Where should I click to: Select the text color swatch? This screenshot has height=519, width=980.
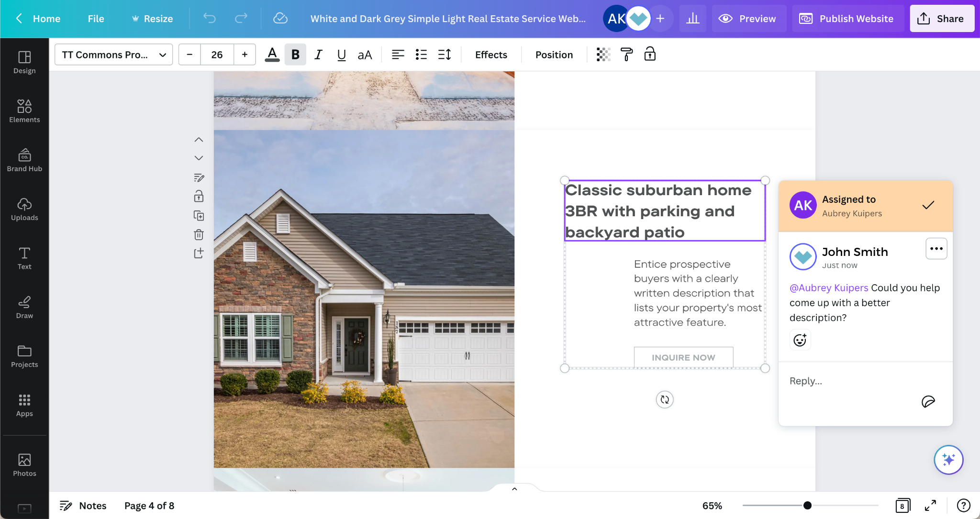[272, 55]
